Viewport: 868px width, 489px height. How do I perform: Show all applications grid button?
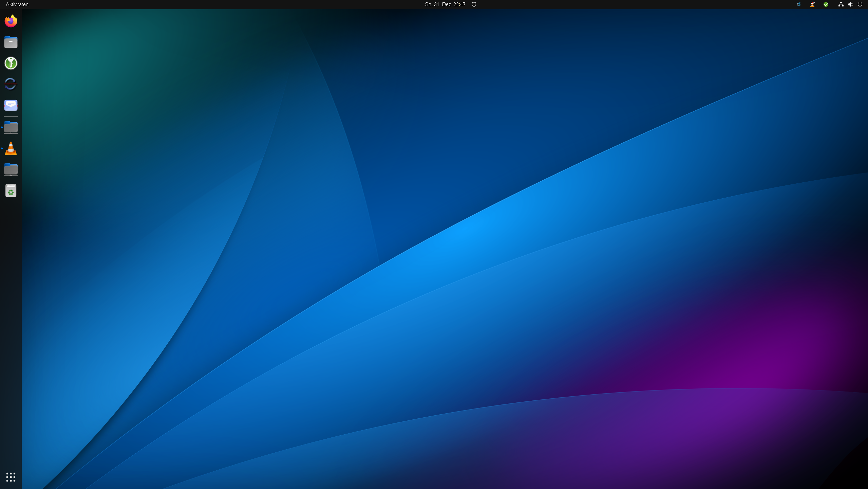(x=11, y=477)
